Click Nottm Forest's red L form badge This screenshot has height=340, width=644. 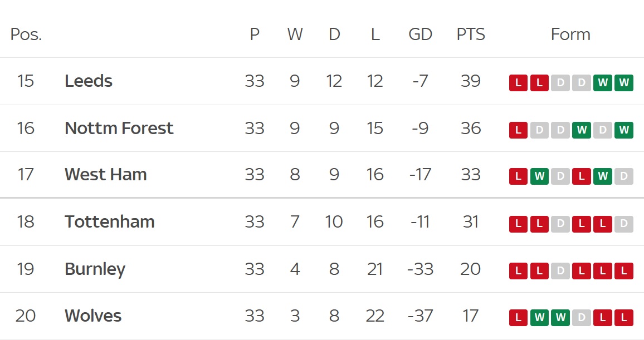point(518,130)
